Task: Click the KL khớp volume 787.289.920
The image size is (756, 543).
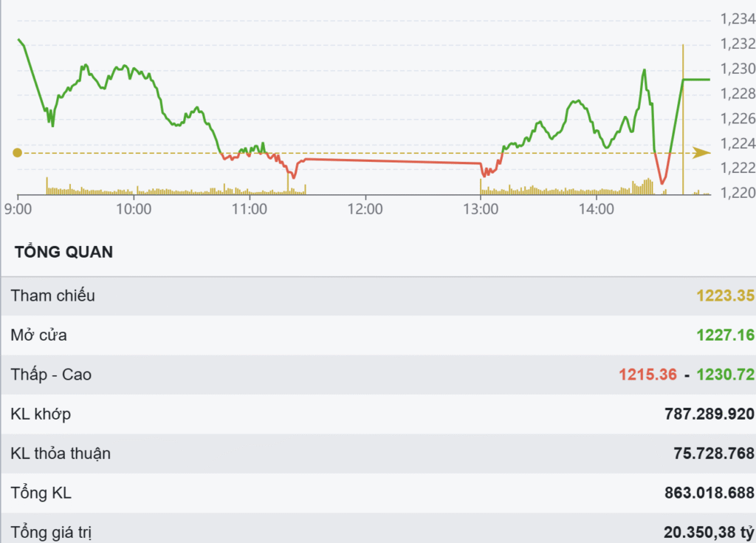Action: 709,414
